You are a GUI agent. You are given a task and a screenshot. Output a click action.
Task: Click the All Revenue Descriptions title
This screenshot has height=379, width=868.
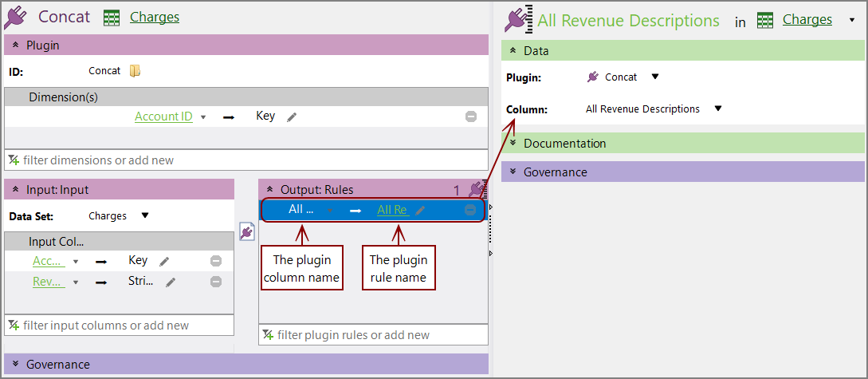pyautogui.click(x=628, y=21)
